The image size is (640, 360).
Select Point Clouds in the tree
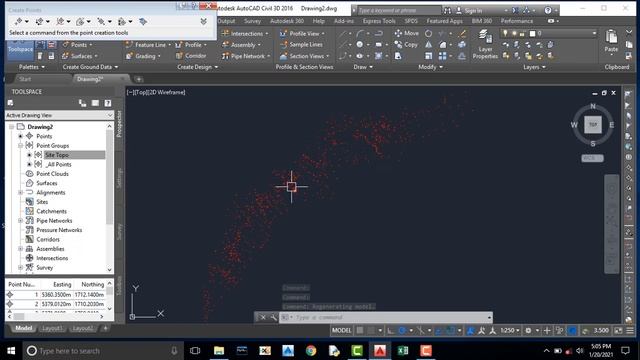[52, 174]
